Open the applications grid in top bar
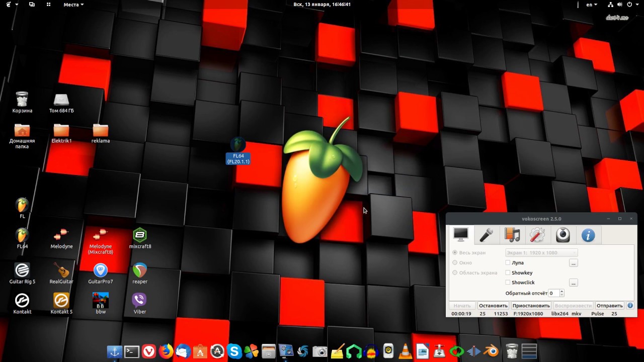This screenshot has width=644, height=362. (48, 5)
